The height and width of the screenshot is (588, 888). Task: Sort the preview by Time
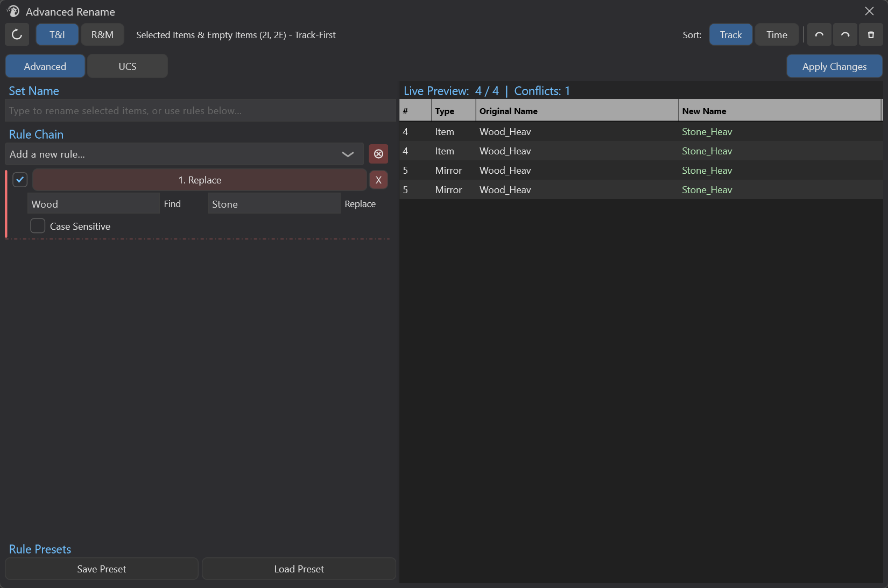point(777,35)
